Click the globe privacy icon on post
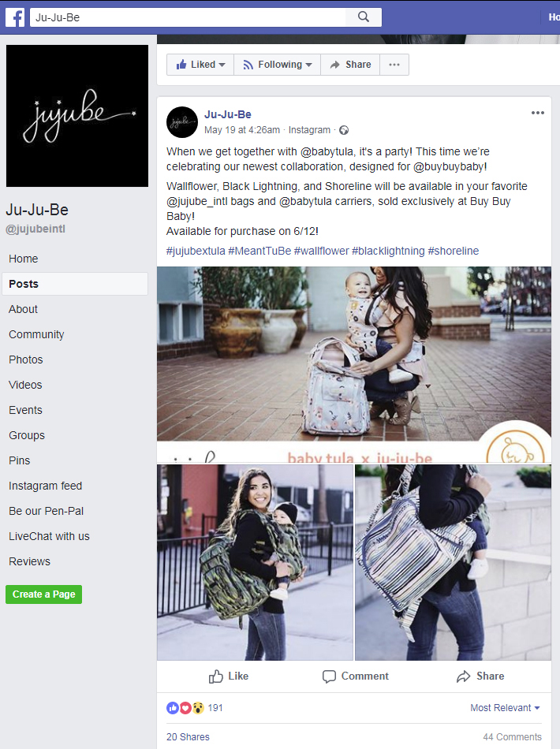560x749 pixels. pos(344,130)
